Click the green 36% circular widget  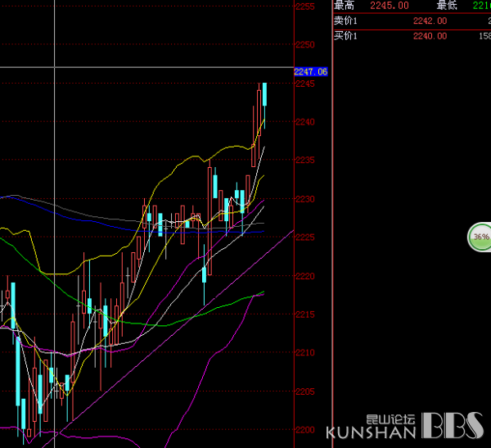(480, 237)
